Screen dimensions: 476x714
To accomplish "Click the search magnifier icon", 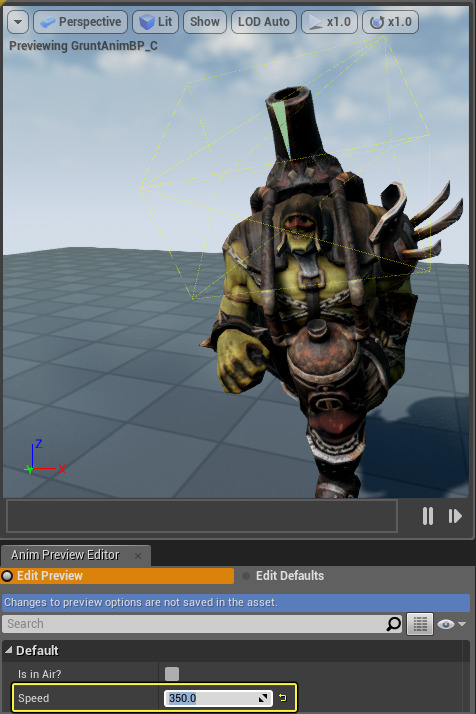I will [394, 623].
